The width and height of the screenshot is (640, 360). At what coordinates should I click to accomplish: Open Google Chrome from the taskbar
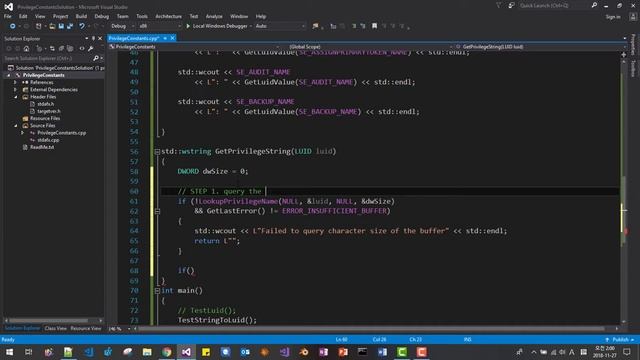[167, 352]
